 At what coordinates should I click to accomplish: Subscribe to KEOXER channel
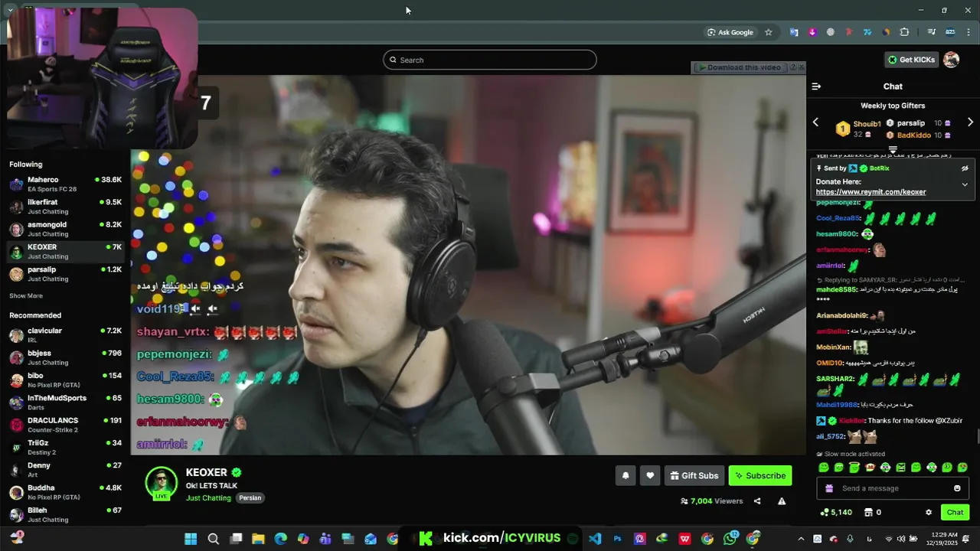(760, 475)
